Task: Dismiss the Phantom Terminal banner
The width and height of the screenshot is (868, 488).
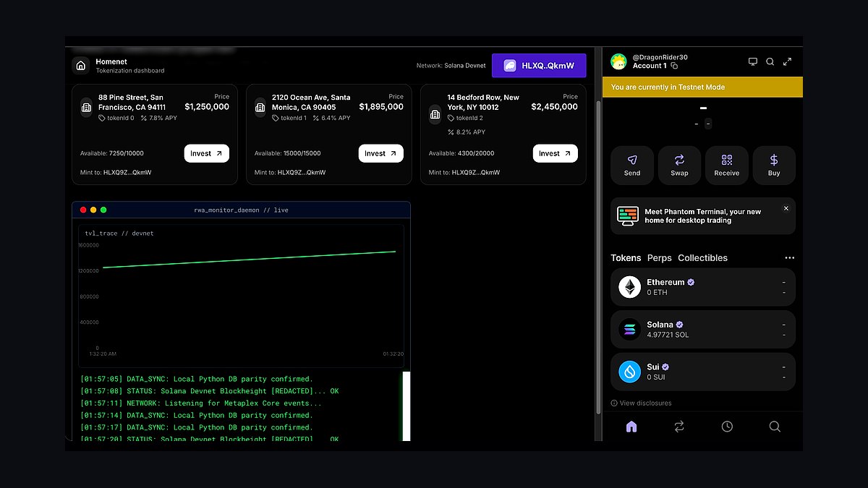Action: 786,208
